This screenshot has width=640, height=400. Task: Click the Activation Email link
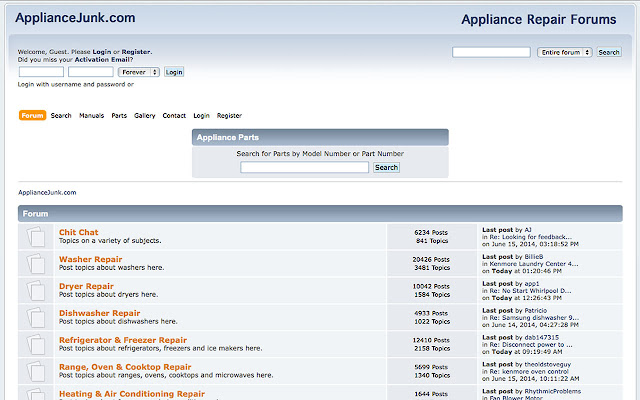coord(102,60)
